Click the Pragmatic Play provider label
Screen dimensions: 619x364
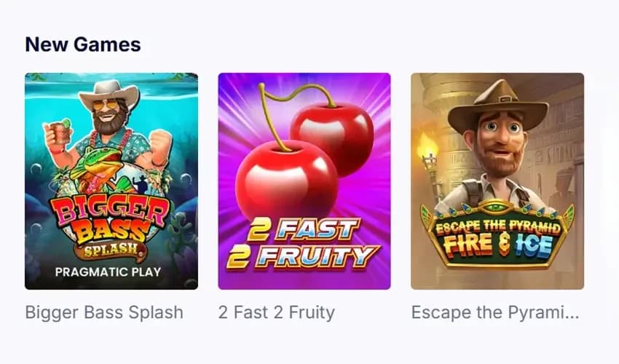point(109,272)
